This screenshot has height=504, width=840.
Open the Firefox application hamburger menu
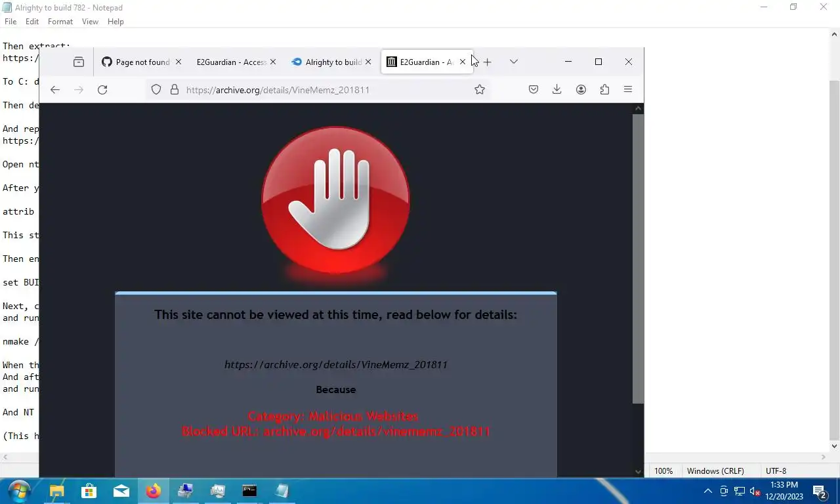tap(628, 90)
